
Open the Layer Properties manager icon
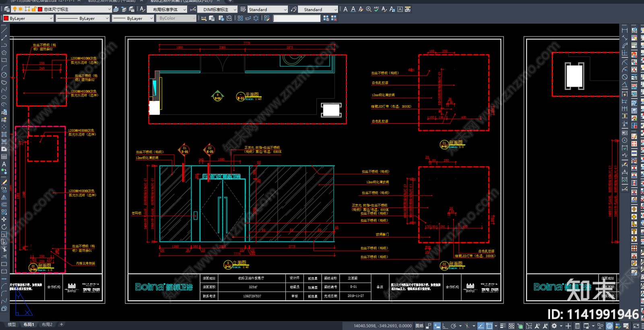tap(6, 9)
